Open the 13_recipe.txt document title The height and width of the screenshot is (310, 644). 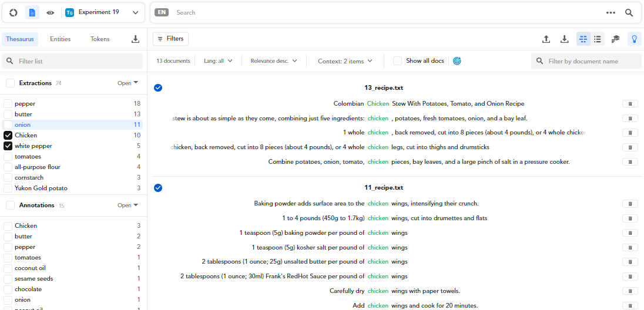(x=384, y=88)
